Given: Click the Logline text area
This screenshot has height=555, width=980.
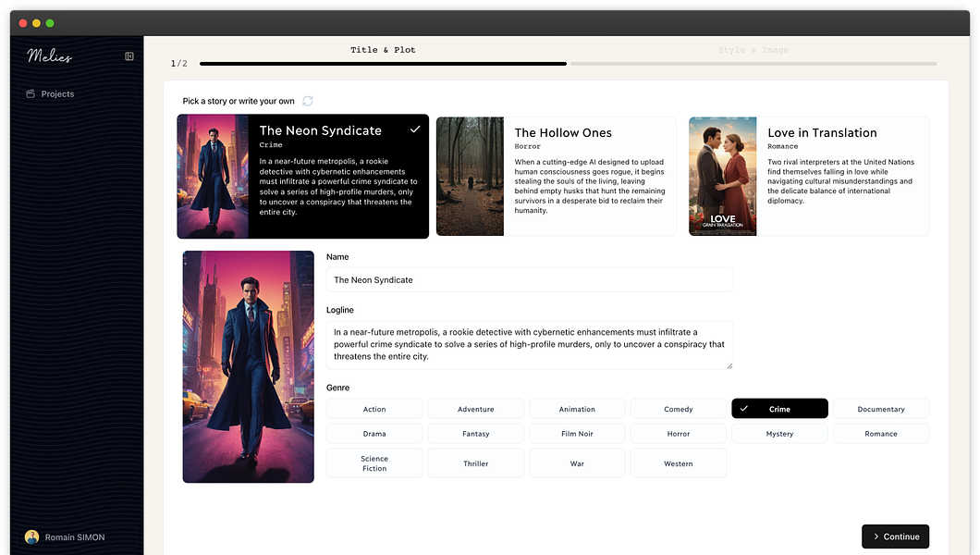Looking at the screenshot, I should click(x=530, y=345).
